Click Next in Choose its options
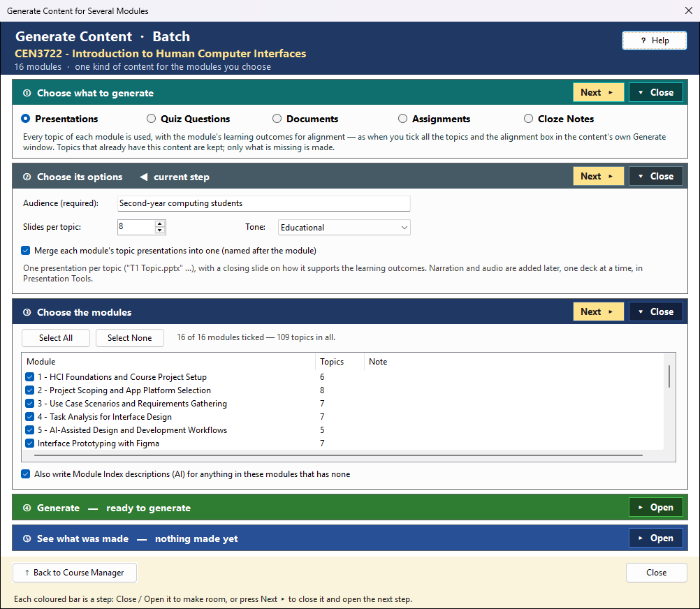700x609 pixels. click(x=598, y=176)
